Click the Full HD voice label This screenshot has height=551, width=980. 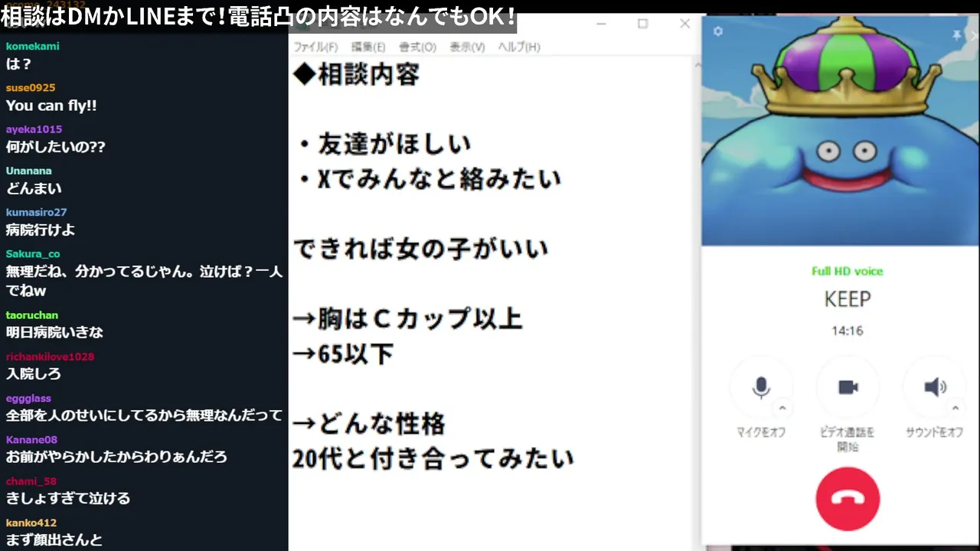[847, 271]
